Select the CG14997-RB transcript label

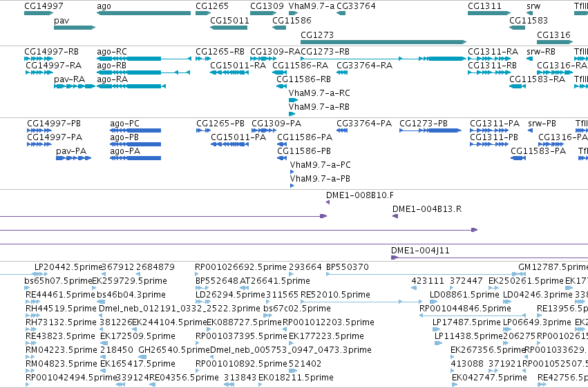(51, 52)
